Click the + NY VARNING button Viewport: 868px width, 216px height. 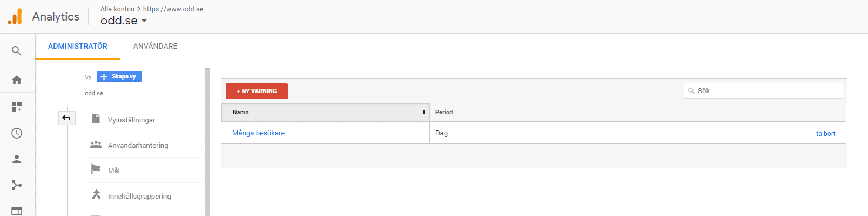(x=257, y=91)
